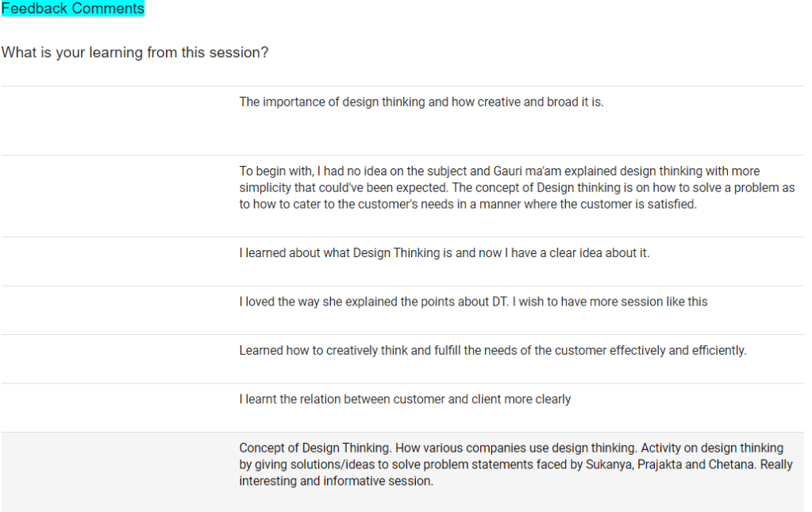Click the empty left cell beside 'To begin with' comment
Image resolution: width=812 pixels, height=512 pixels.
(x=119, y=195)
